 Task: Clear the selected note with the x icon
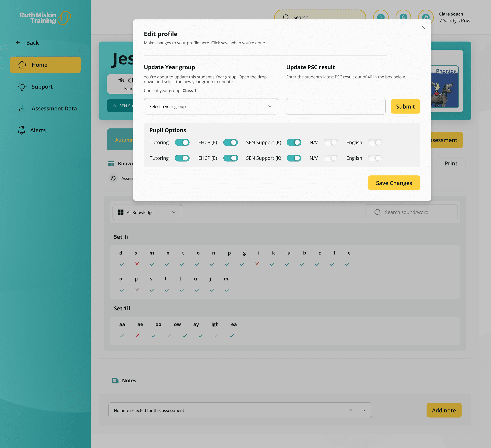coord(350,410)
